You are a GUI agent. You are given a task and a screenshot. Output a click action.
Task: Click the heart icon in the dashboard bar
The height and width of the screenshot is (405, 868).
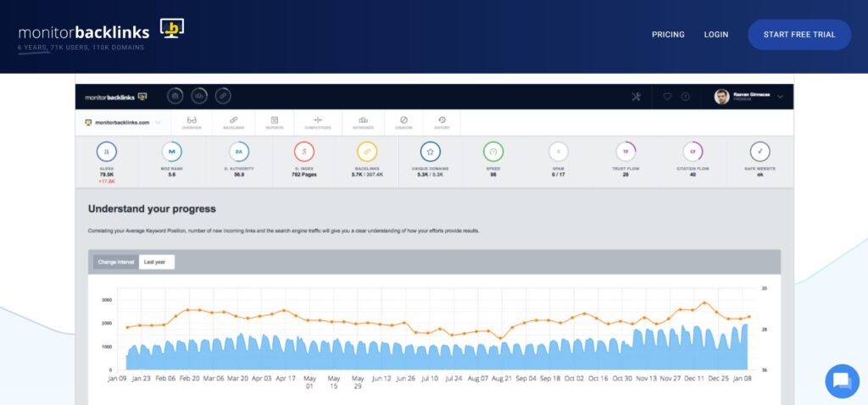667,97
